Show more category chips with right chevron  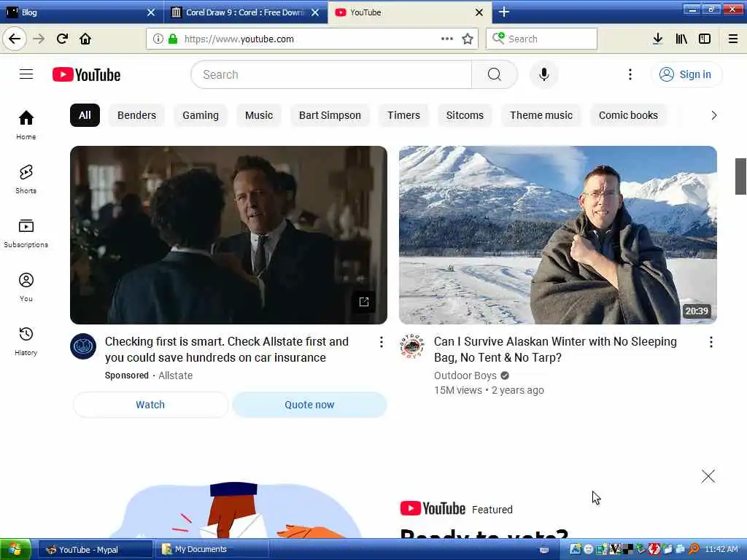(x=713, y=115)
